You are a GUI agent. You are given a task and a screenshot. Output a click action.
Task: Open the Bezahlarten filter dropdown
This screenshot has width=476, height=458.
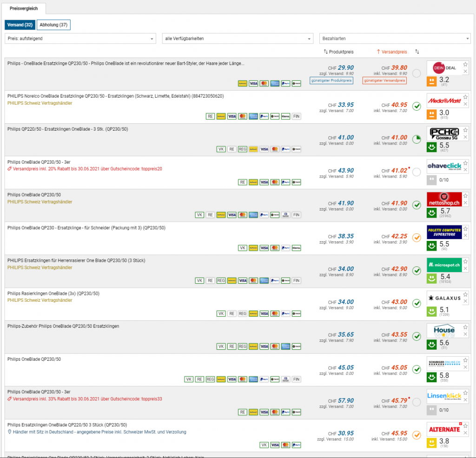(395, 39)
